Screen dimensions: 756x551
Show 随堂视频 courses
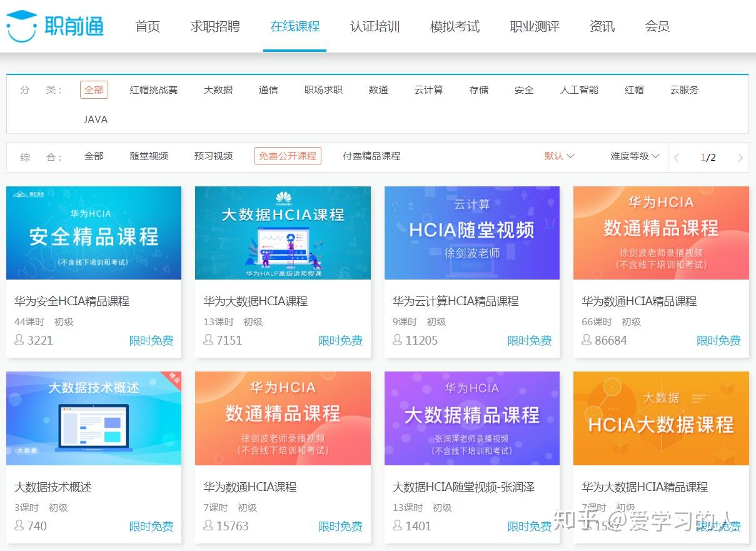[149, 156]
